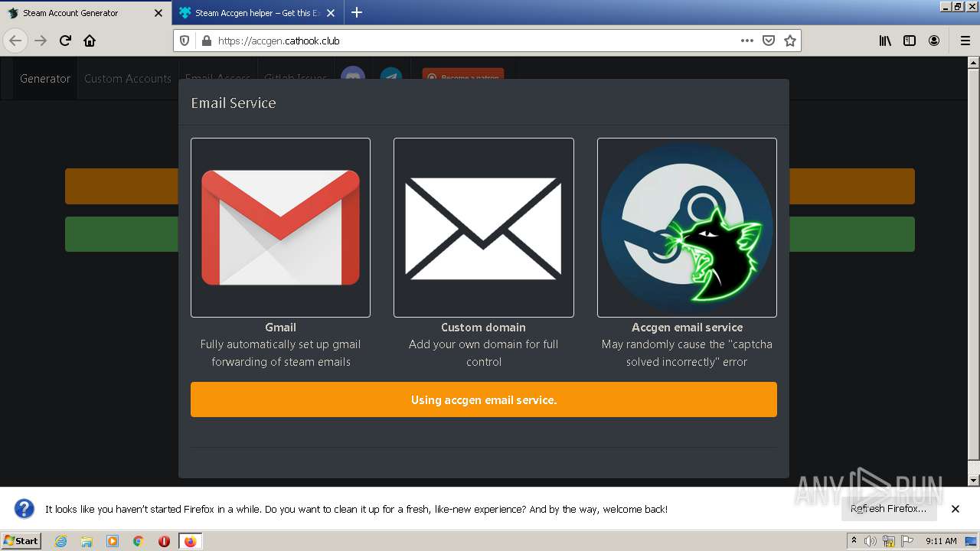This screenshot has width=980, height=551.
Task: Click the Become a patron button
Action: 463,77
